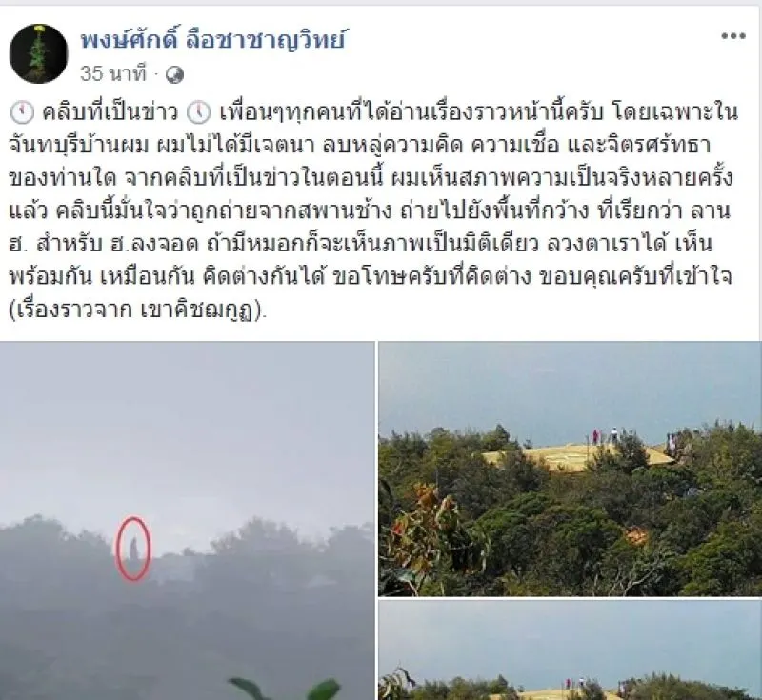Click the people standing on the helipad

(x=604, y=435)
